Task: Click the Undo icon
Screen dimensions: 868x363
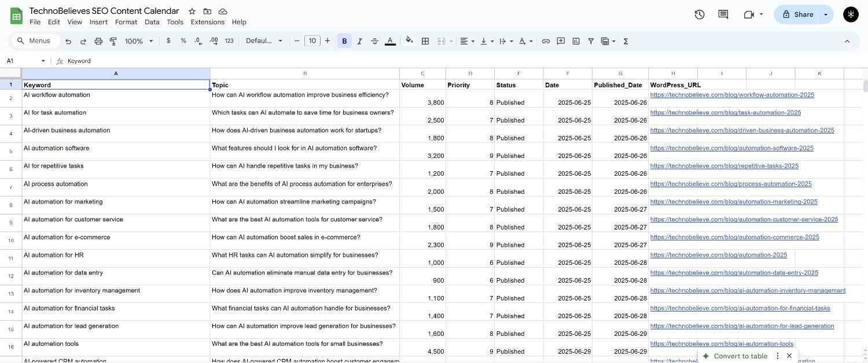Action: point(68,41)
